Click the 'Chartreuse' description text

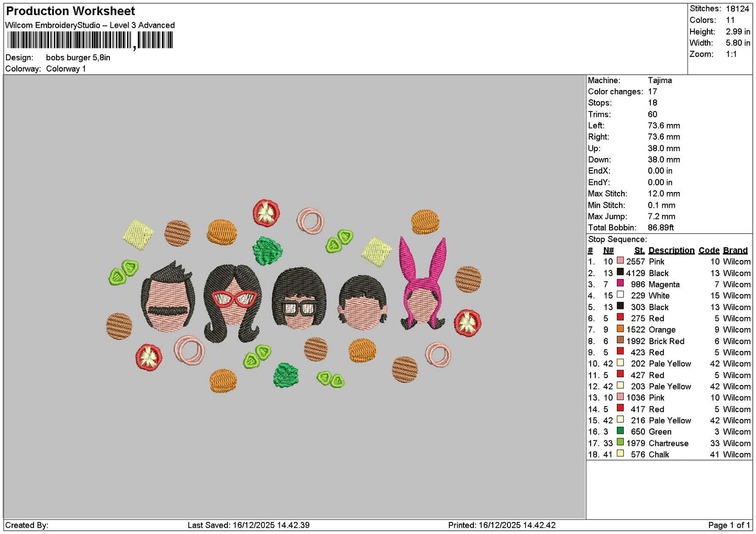(x=669, y=443)
